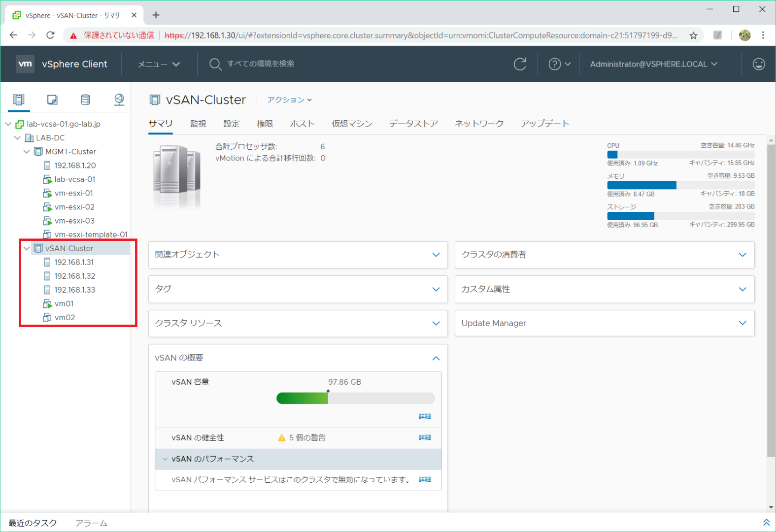Switch to the アップデート tab
This screenshot has width=776, height=532.
[545, 124]
